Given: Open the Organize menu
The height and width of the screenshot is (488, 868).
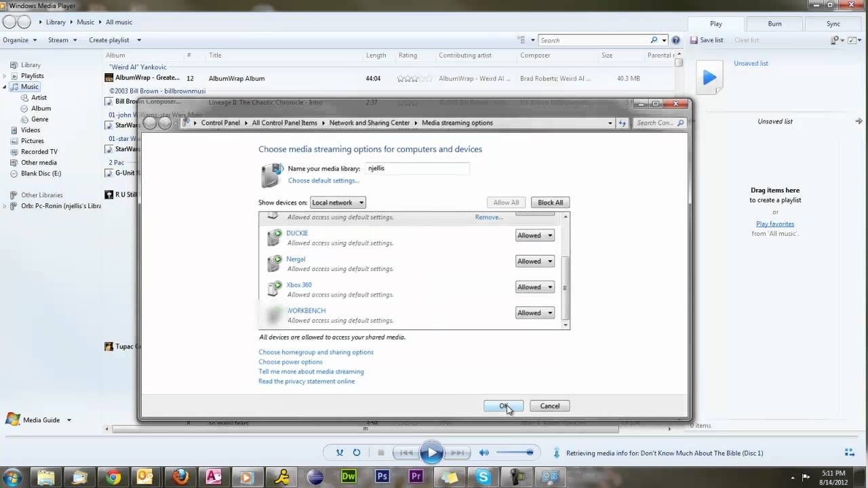Looking at the screenshot, I should (20, 40).
